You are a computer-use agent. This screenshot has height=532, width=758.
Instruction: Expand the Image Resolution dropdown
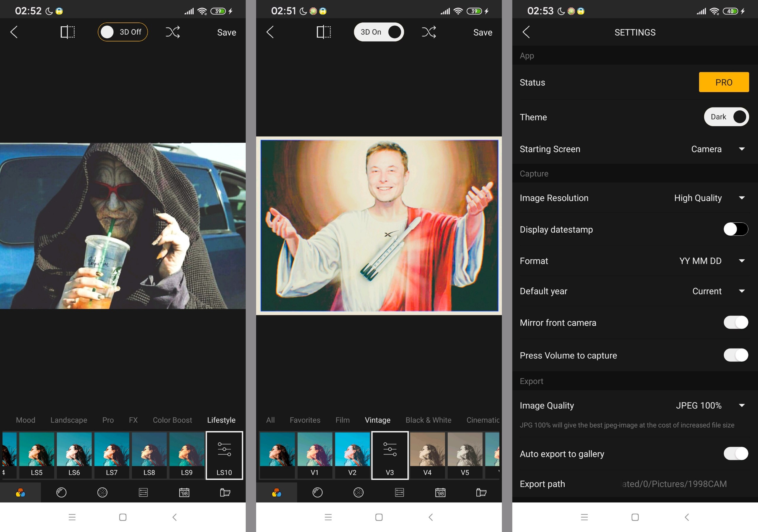tap(741, 198)
